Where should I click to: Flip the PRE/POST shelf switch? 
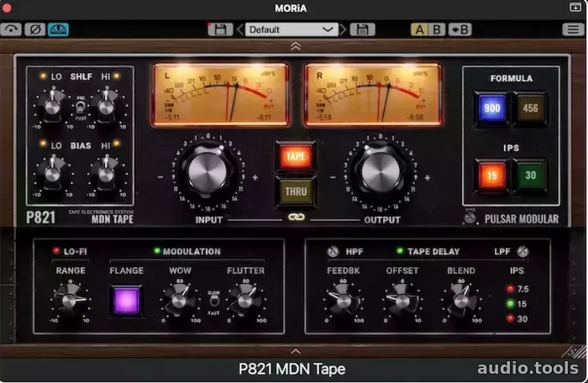81,108
